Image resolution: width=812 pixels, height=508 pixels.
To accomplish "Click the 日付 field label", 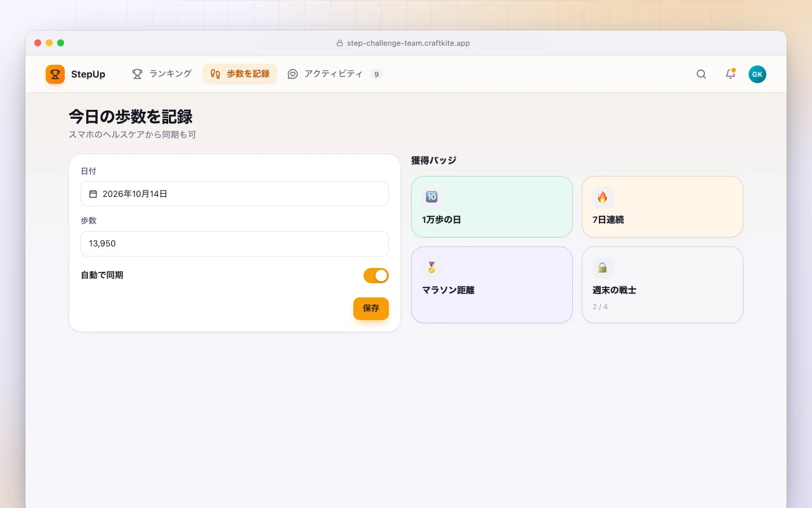I will [x=89, y=171].
